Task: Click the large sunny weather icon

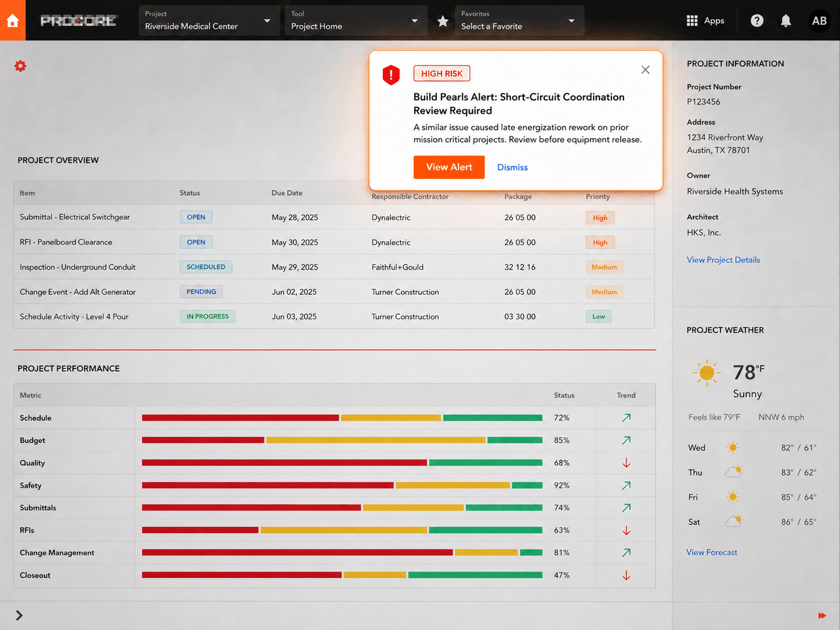Action: [707, 373]
